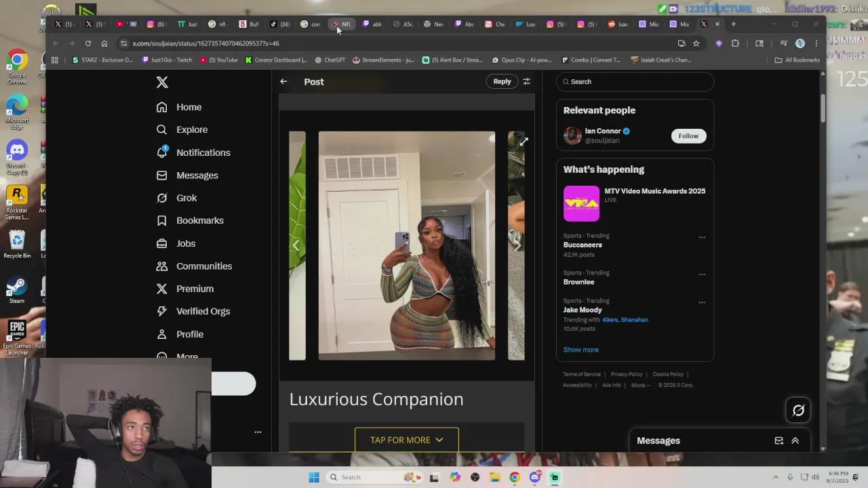Open the 49ers trending link
Screen dimensions: 868x488
(x=610, y=320)
